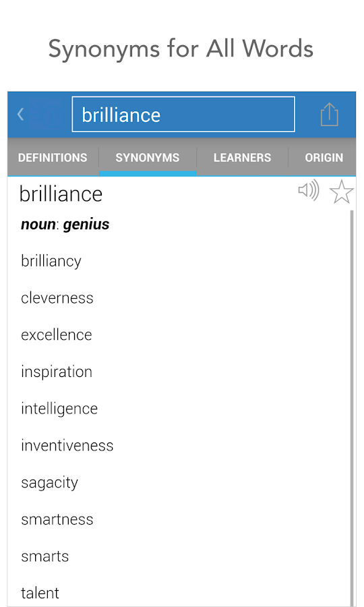This screenshot has width=364, height=607.
Task: Tap the synonym talent
Action: [40, 593]
